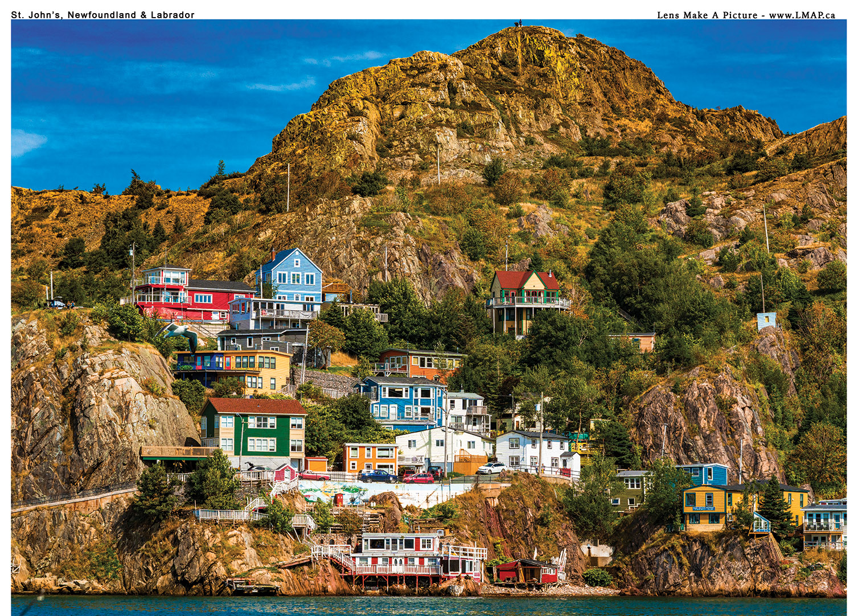Click the red parked car
Viewport: 854px width, 616px height.
click(x=419, y=478)
